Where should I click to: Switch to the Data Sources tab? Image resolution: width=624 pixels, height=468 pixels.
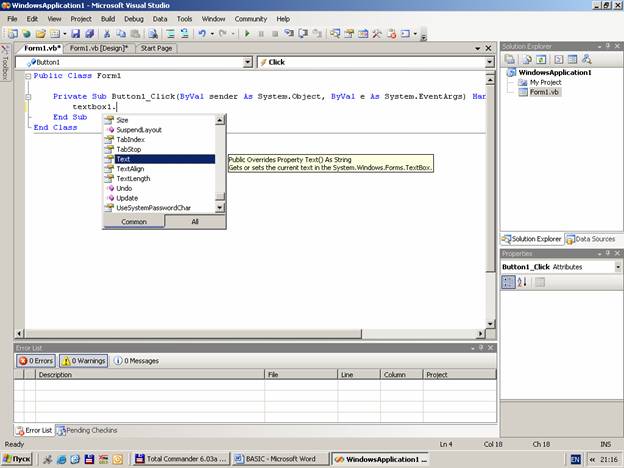click(591, 239)
